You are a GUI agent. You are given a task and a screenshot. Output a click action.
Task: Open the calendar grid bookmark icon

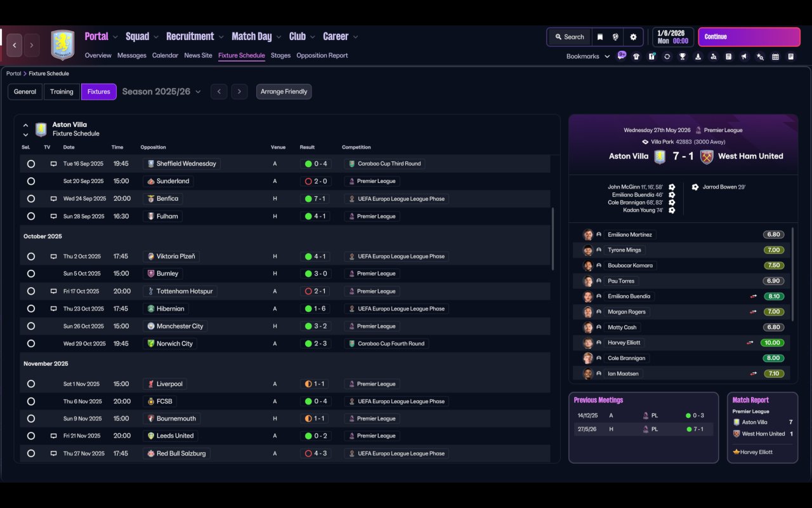pyautogui.click(x=775, y=57)
